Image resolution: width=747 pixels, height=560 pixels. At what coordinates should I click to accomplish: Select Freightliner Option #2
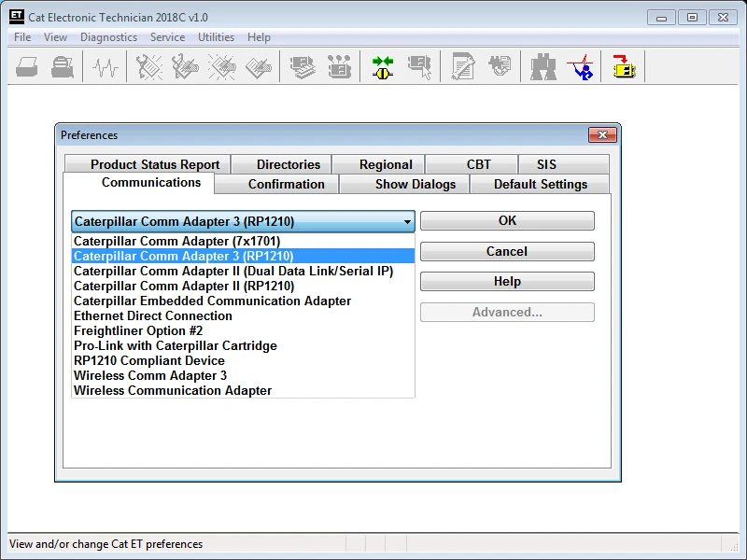pyautogui.click(x=243, y=330)
